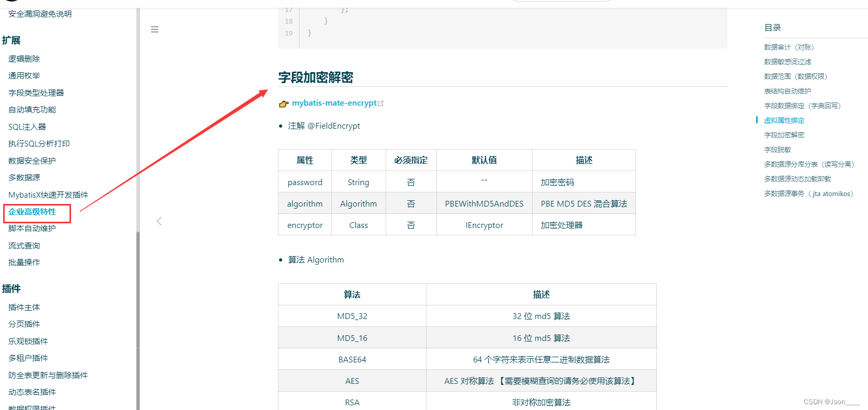Select the highlighted 企业高级特性 sidebar entry

coord(32,211)
